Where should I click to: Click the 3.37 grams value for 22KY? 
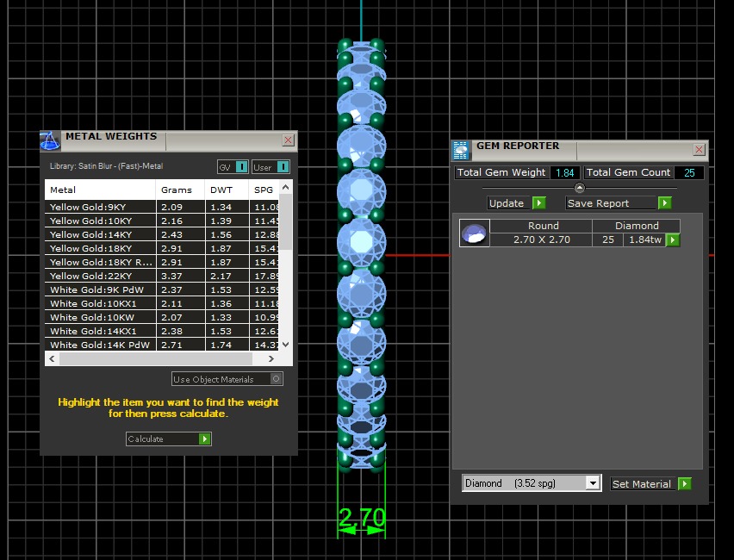click(171, 277)
